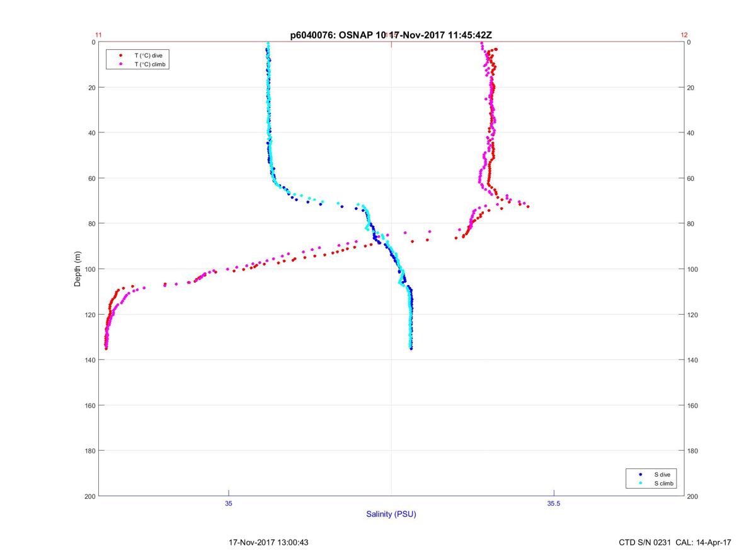This screenshot has height=558, width=756.
Task: Click the 'CTD S/N 0231 CAL: 14-Apr-17' footer text
Action: tap(675, 542)
